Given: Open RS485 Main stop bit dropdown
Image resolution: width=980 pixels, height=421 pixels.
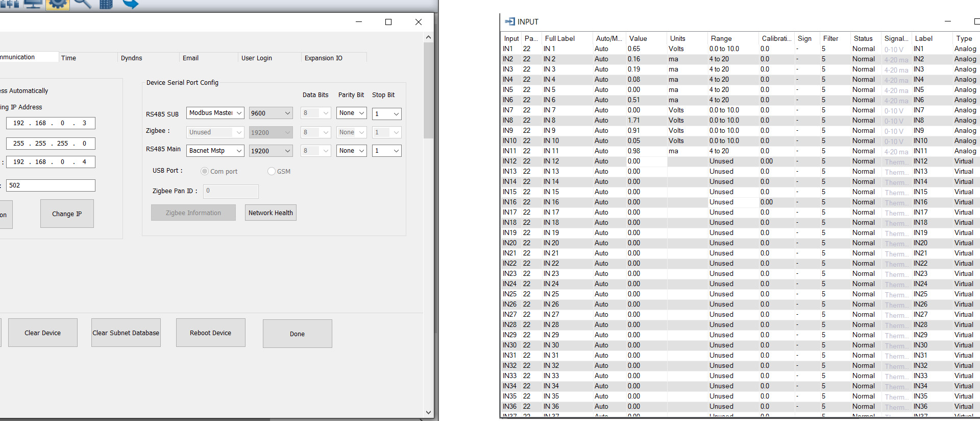Looking at the screenshot, I should click(x=386, y=151).
